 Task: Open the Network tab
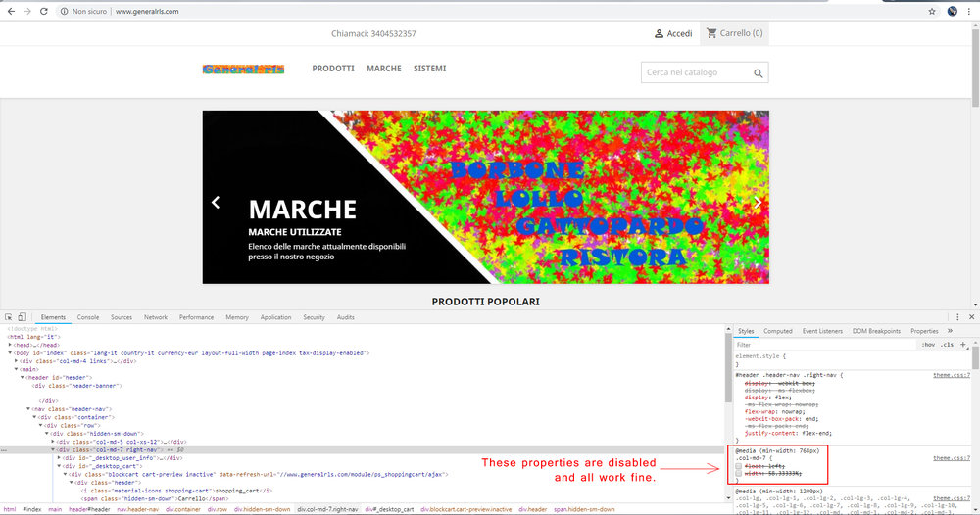[156, 317]
